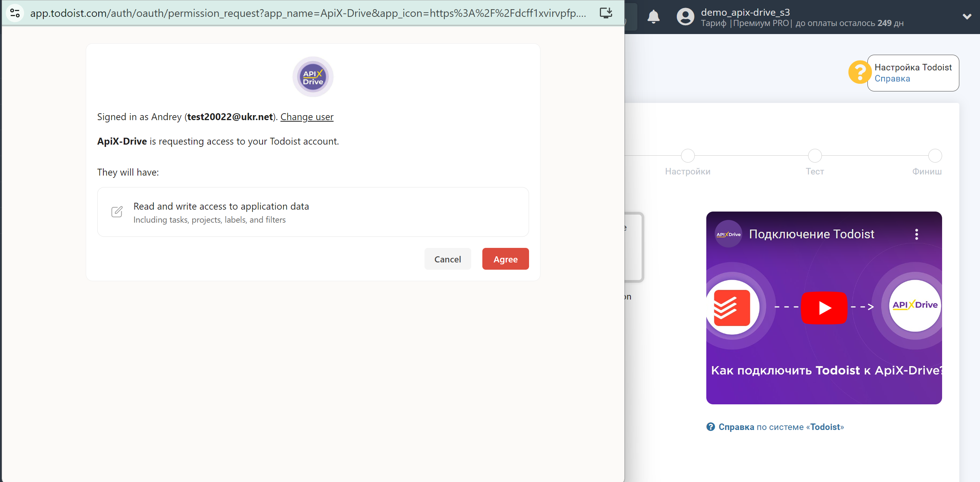Click the install app icon in address bar
The image size is (980, 482).
click(606, 13)
